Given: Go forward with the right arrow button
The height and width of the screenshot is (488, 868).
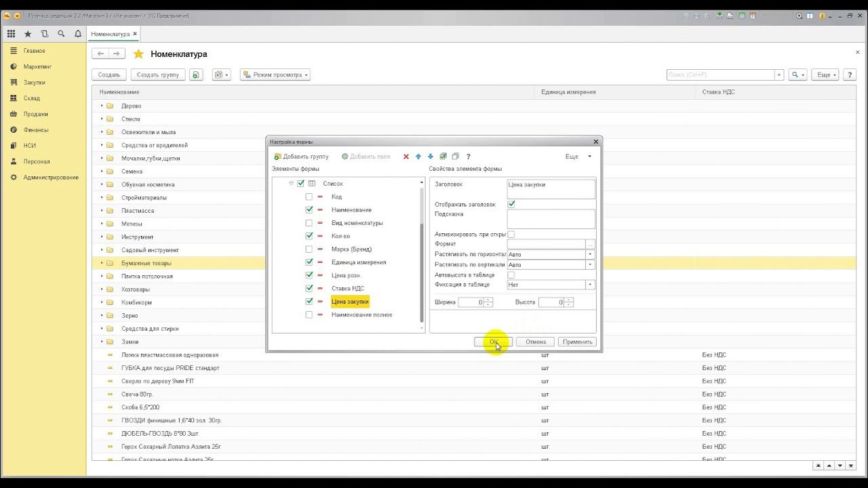Looking at the screenshot, I should click(117, 54).
